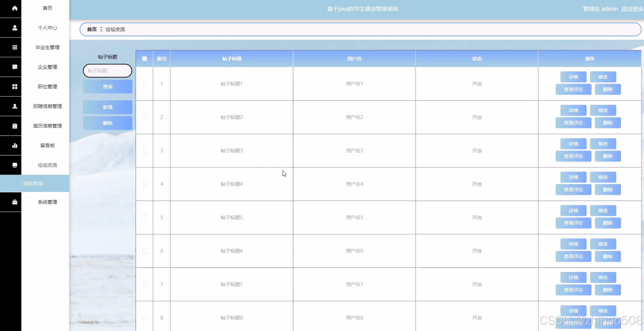Collapse the 论坛交流 parent menu
This screenshot has height=331, width=644.
pyautogui.click(x=47, y=165)
